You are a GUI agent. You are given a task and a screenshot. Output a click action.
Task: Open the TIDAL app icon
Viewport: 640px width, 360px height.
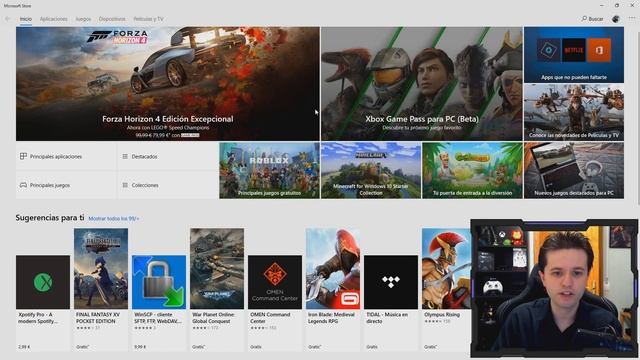(x=391, y=282)
